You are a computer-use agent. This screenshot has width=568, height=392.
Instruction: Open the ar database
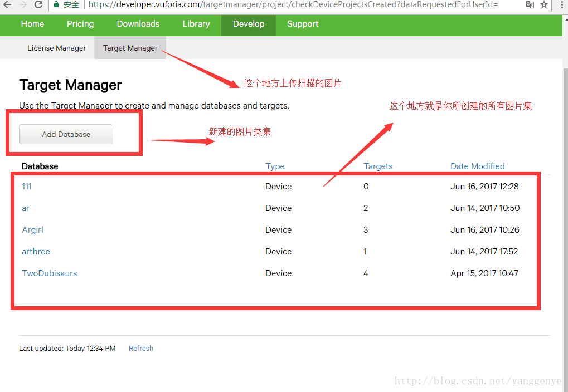tap(25, 208)
